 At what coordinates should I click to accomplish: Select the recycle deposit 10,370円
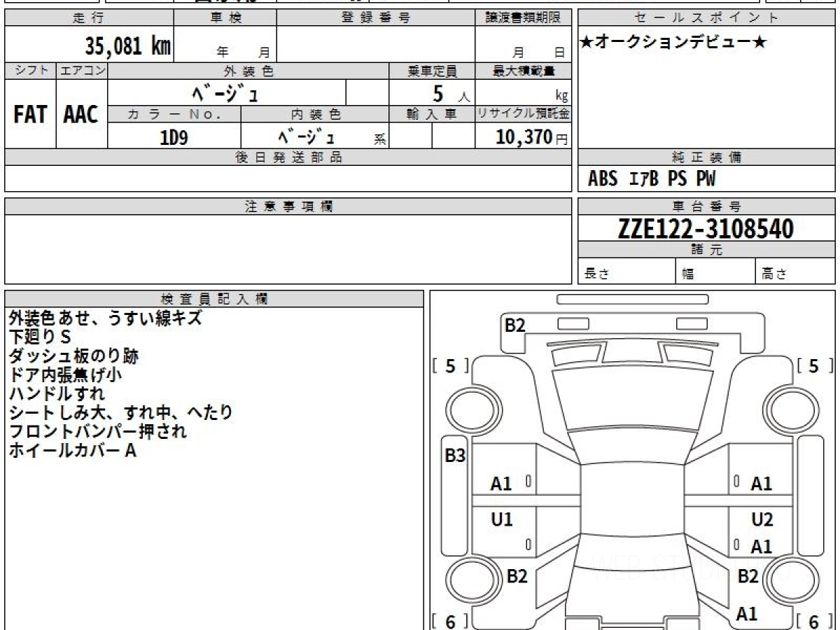(532, 136)
